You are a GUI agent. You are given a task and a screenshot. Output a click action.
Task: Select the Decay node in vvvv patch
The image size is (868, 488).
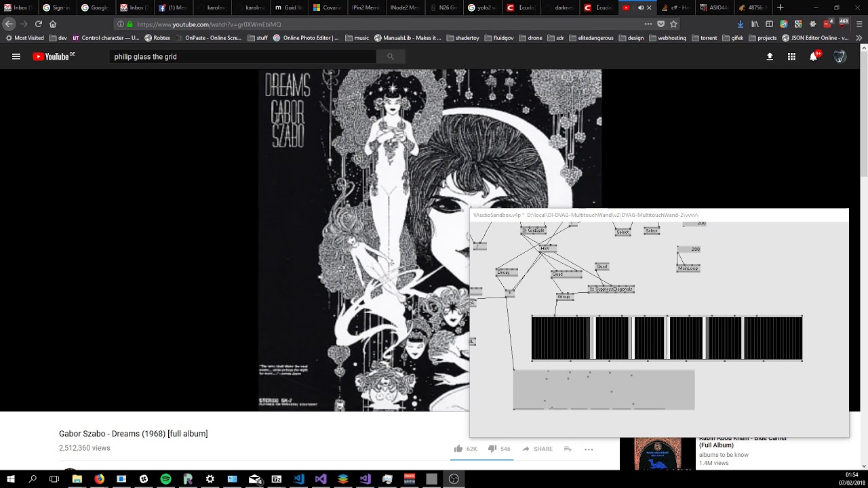(x=507, y=272)
